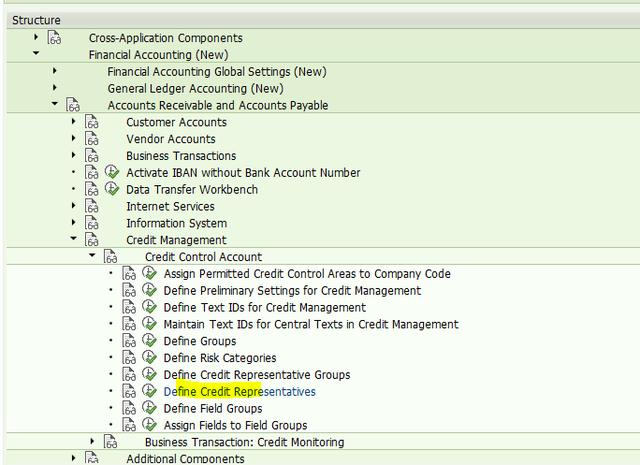Image resolution: width=640 pixels, height=465 pixels.
Task: Collapse Financial Accounting (New) node
Action: point(36,53)
